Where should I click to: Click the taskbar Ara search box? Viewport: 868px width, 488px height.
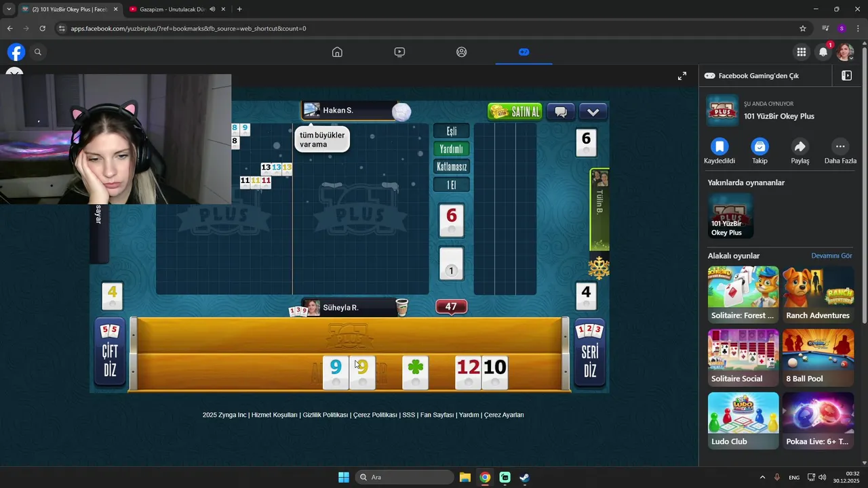[x=404, y=477]
